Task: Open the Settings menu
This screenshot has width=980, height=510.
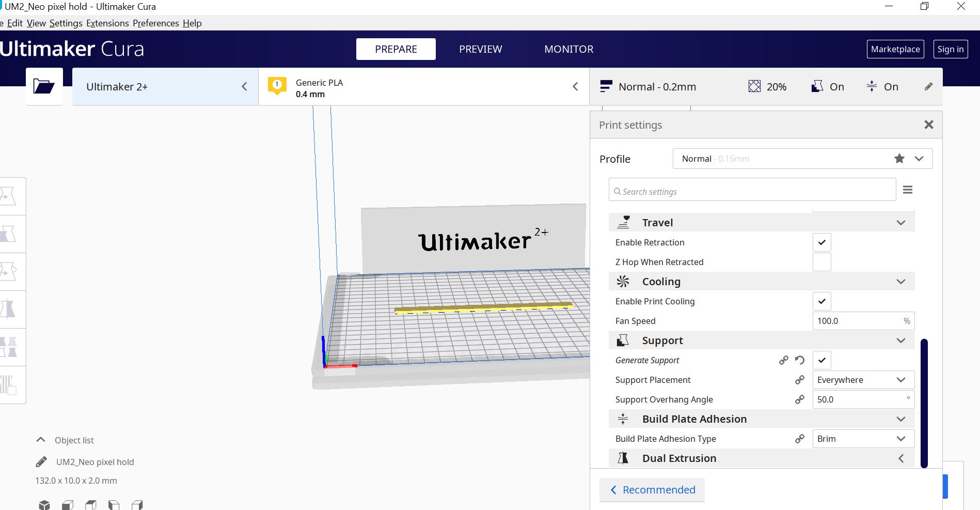Action: (x=66, y=23)
